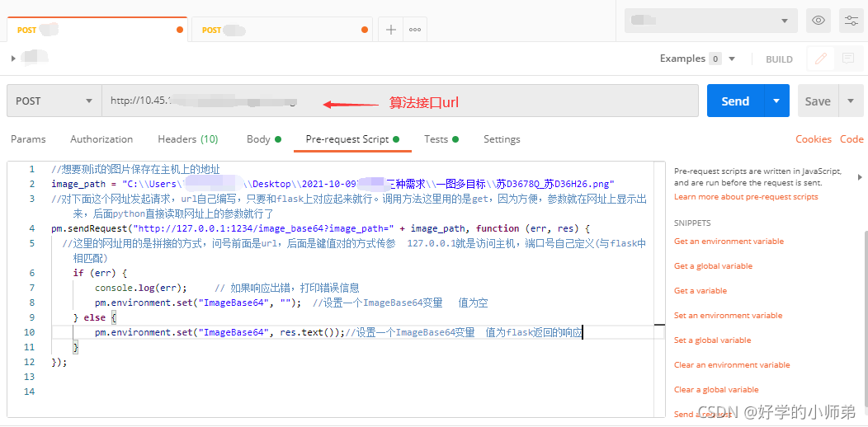Click line number 13 in the editor gutter

(x=30, y=377)
